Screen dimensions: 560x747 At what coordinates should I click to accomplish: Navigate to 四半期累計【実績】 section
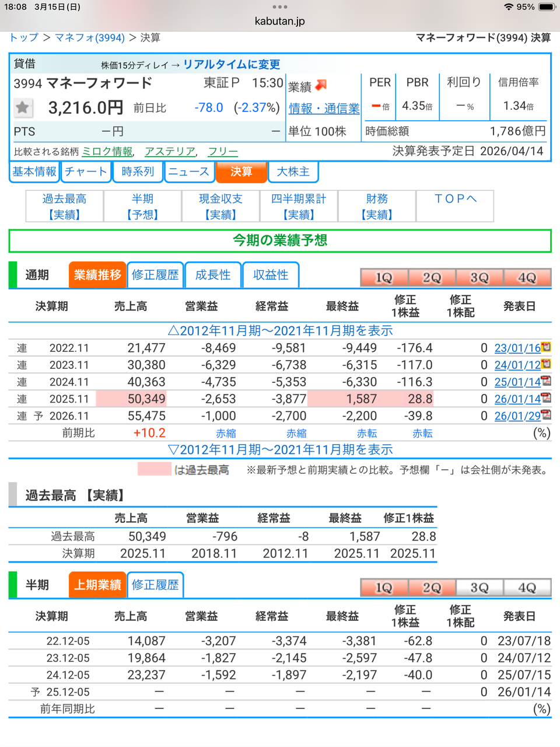point(298,206)
